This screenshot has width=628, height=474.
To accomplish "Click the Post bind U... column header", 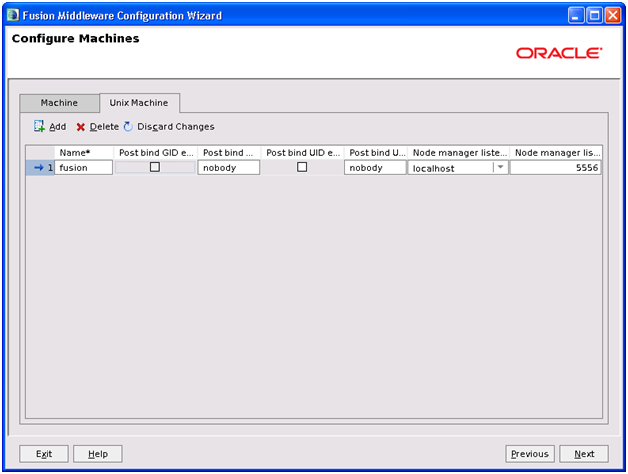I will pos(376,153).
